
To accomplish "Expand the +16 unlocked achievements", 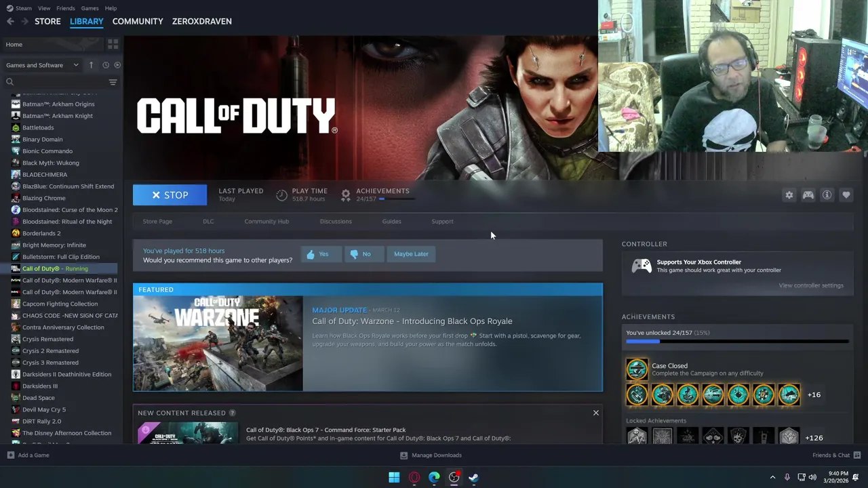I will pos(814,394).
